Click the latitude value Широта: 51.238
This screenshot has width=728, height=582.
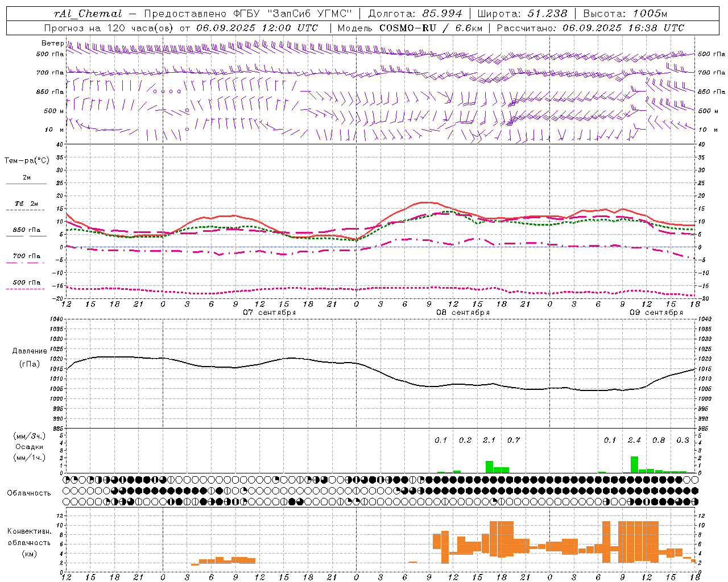click(x=522, y=14)
